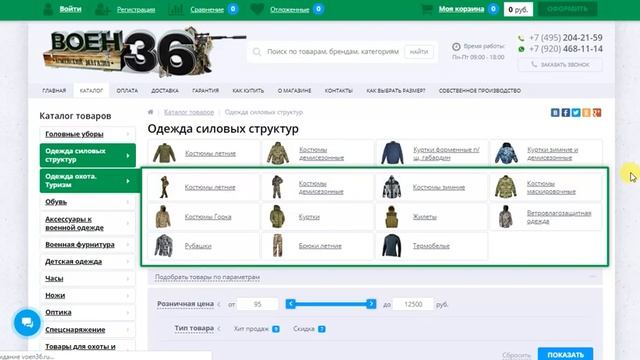Click the magnifier search icon
Image resolution: width=640 pixels, height=360 pixels.
pos(257,52)
